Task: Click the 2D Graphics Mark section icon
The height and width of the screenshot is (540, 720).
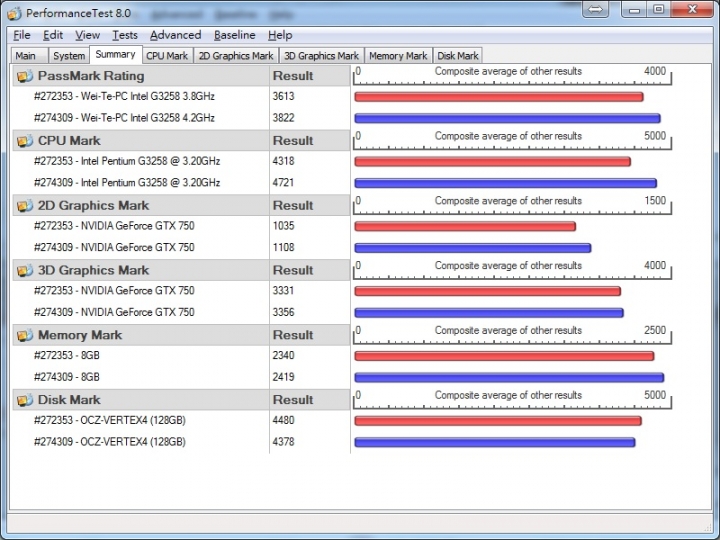Action: click(x=25, y=206)
